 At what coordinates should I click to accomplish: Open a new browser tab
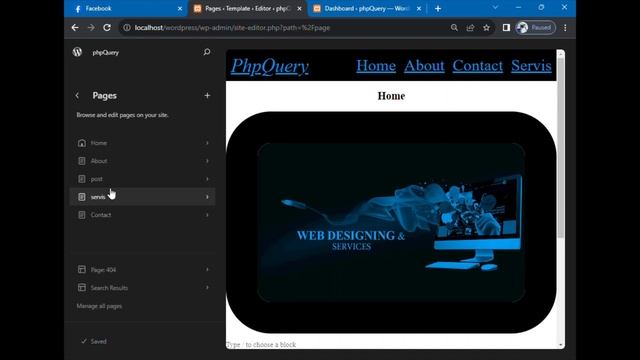(x=438, y=8)
